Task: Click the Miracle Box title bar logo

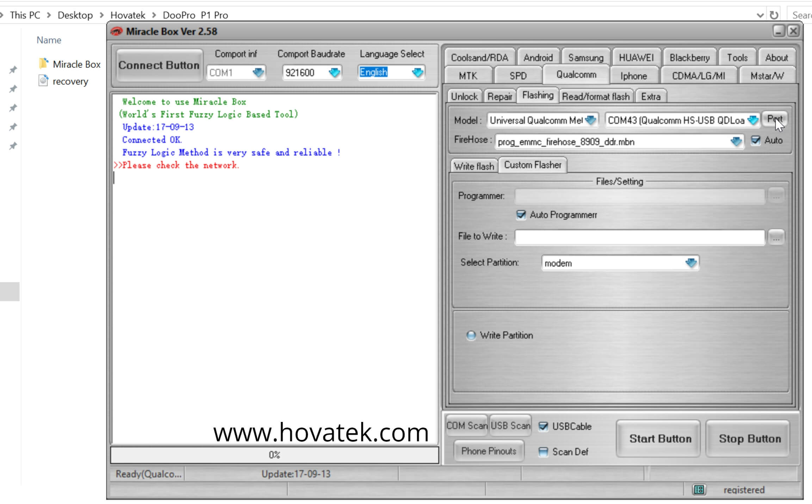Action: [x=117, y=31]
